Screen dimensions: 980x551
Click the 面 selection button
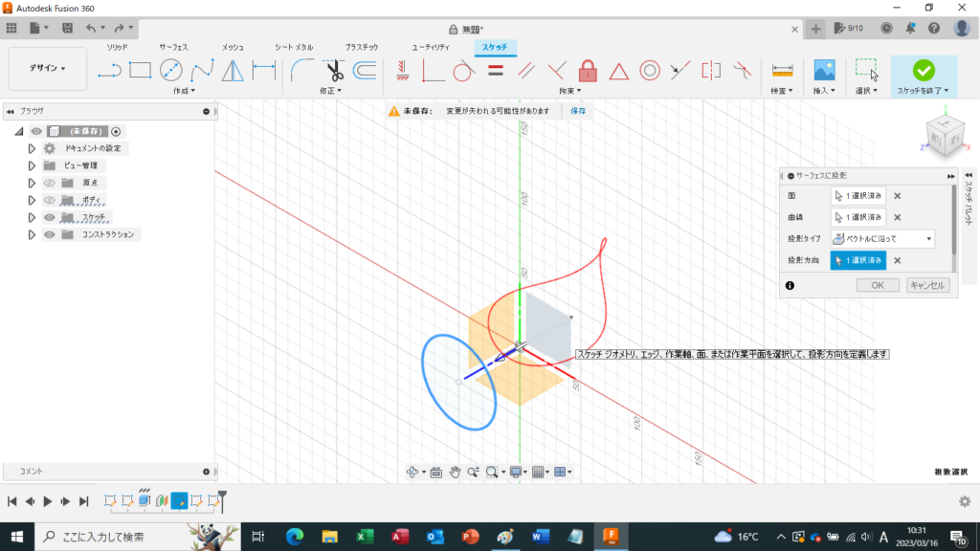(x=858, y=195)
